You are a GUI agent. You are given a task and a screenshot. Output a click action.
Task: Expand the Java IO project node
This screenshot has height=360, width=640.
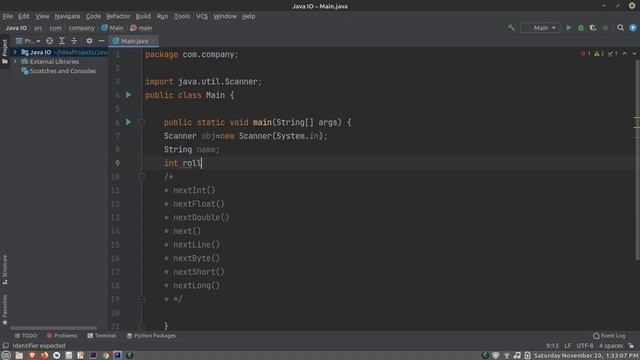(x=15, y=52)
